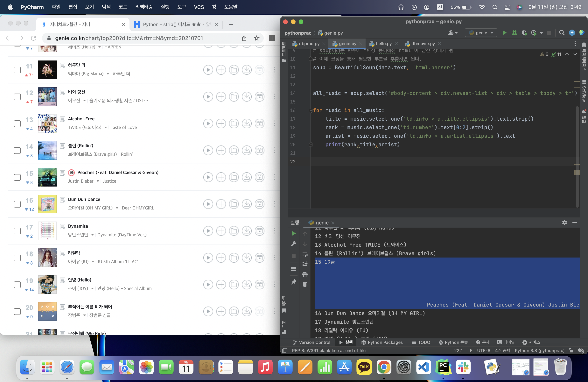This screenshot has width=588, height=382.
Task: Open the Python Packages tool window
Action: pyautogui.click(x=382, y=343)
